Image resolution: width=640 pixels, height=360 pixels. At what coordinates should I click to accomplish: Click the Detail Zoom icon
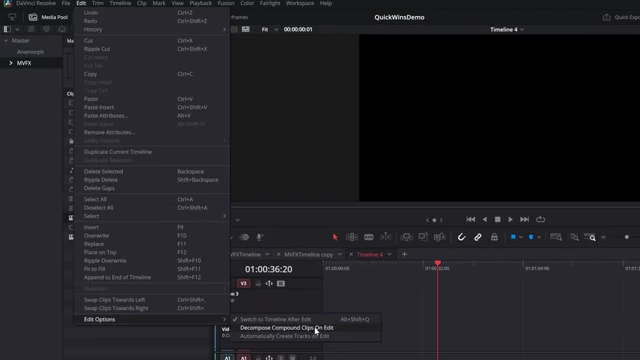[x=574, y=237]
